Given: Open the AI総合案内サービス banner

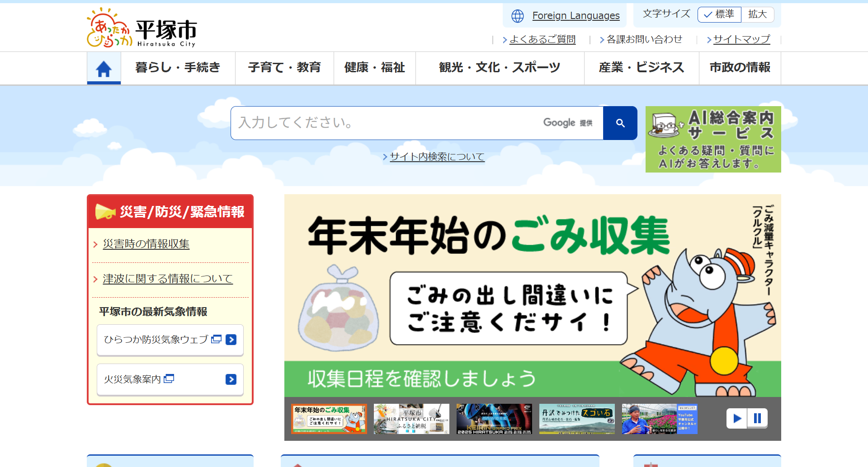Looking at the screenshot, I should (x=713, y=139).
